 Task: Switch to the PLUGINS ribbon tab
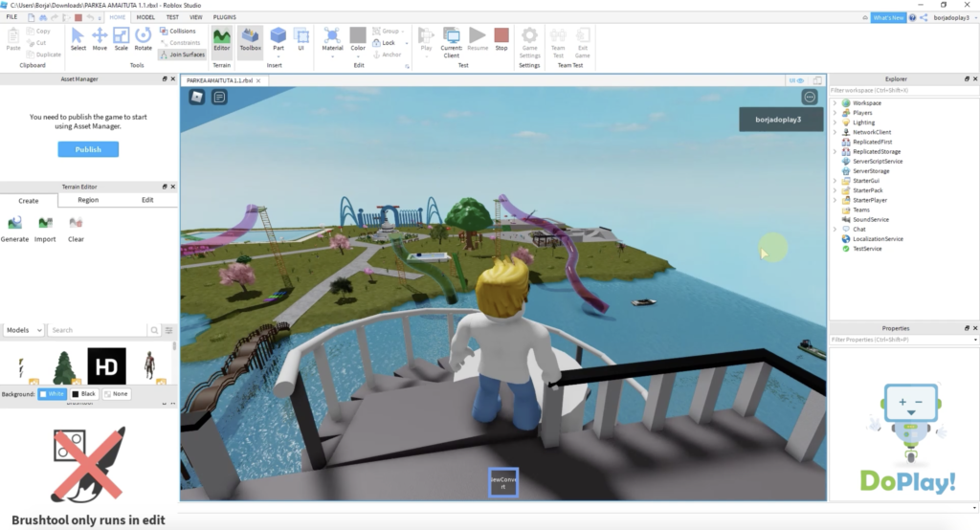[x=224, y=17]
